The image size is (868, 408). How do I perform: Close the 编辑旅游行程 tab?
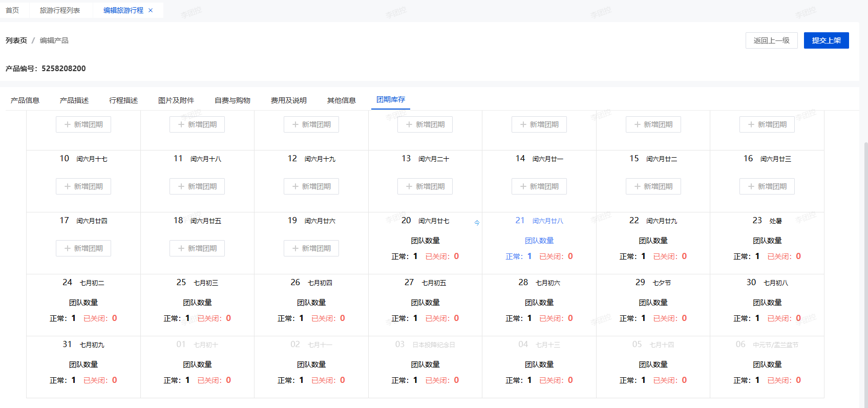click(x=151, y=10)
